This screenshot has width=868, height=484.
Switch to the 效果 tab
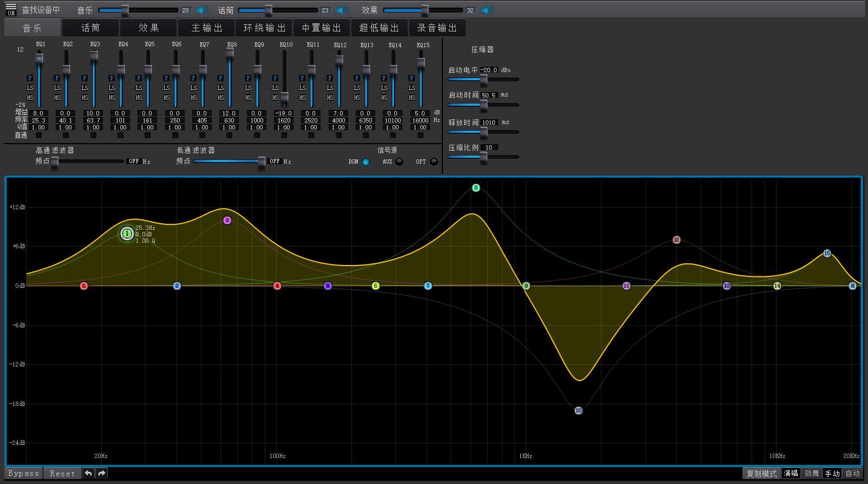(148, 28)
